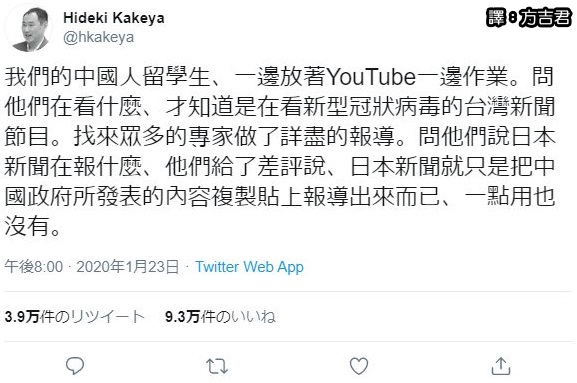Click the 譯:方吉君 watermark label
The height and width of the screenshot is (383, 577).
tap(529, 17)
